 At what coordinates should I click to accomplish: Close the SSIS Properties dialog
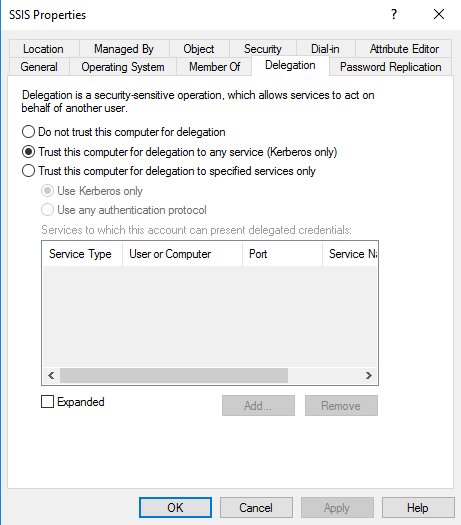(439, 14)
